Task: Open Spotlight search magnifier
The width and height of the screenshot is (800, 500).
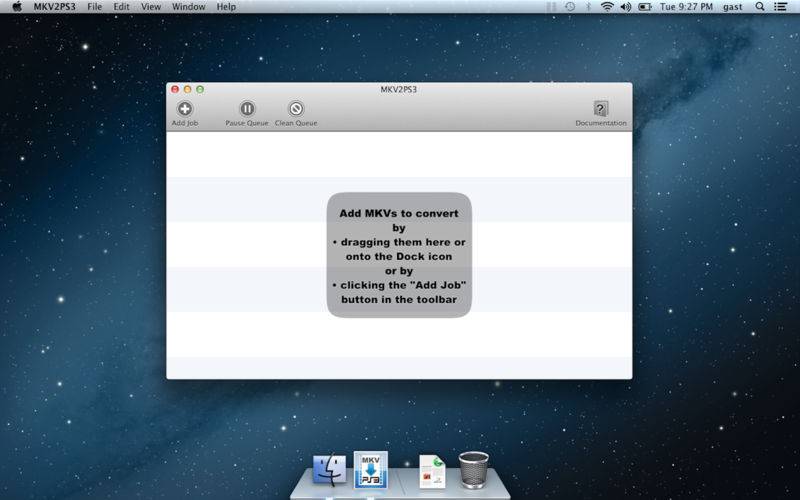Action: (x=760, y=7)
